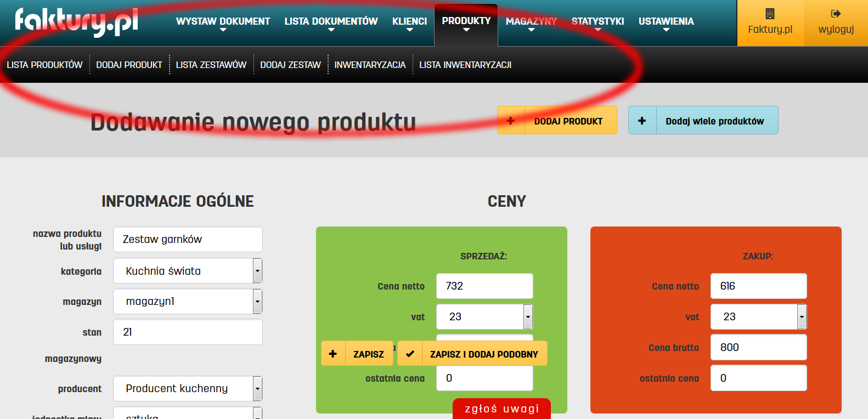Click the INFORMACJE OGÓLNE heading

pyautogui.click(x=178, y=201)
